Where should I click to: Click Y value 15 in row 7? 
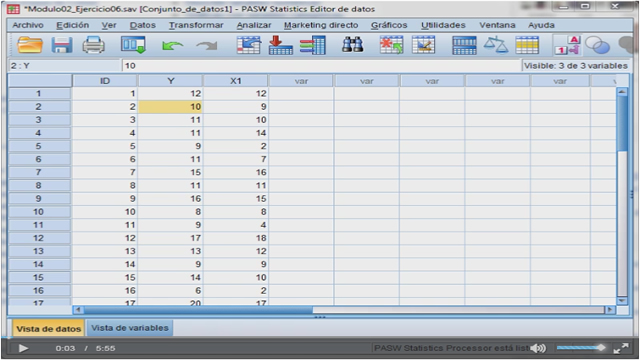point(171,172)
